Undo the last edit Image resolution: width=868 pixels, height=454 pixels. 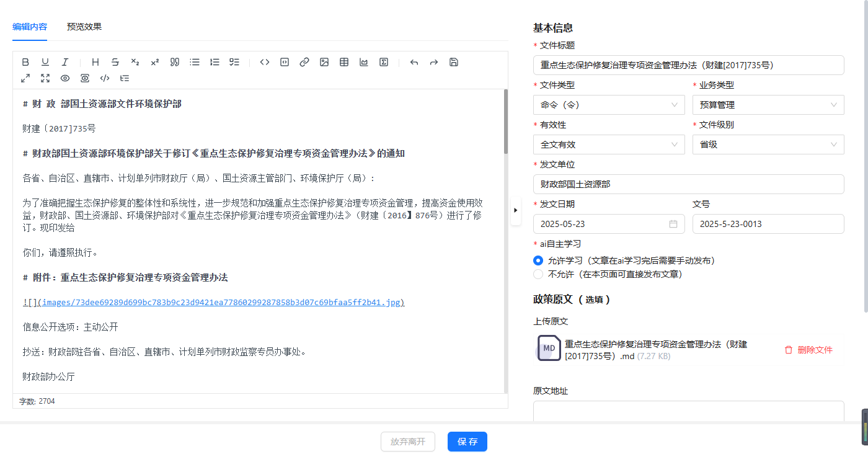point(414,62)
